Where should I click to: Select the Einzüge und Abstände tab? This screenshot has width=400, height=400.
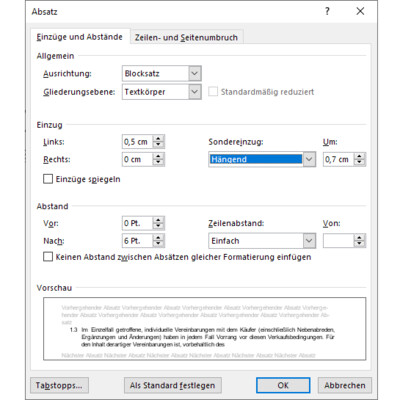(x=80, y=37)
